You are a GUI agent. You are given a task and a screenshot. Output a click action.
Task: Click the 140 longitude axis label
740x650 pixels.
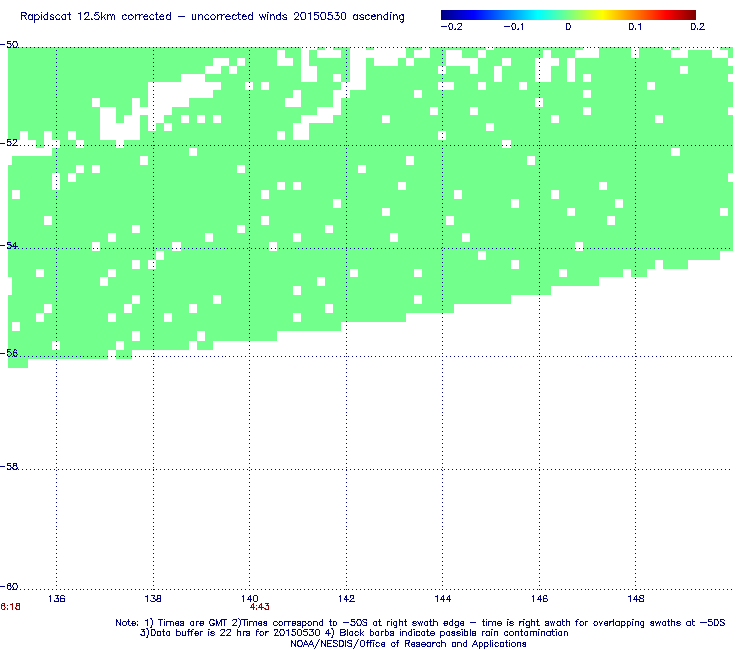[x=250, y=599]
